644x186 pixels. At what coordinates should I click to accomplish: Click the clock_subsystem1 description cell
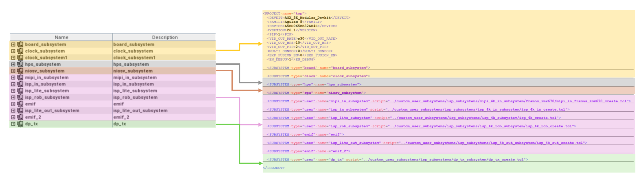164,58
